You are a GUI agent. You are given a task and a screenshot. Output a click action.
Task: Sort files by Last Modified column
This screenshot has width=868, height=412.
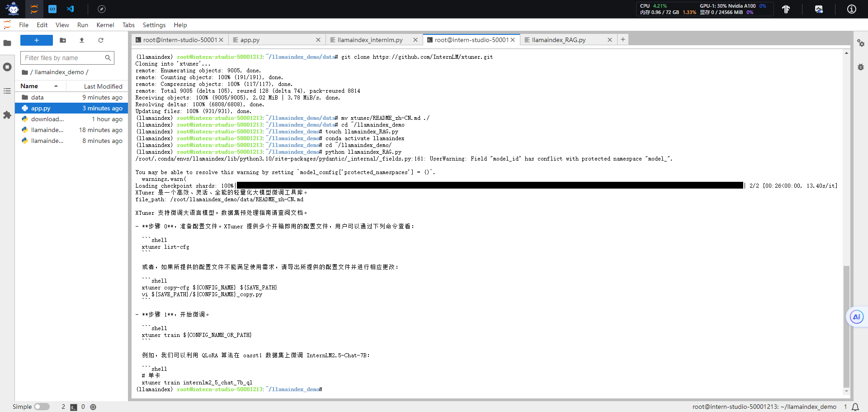[x=103, y=86]
